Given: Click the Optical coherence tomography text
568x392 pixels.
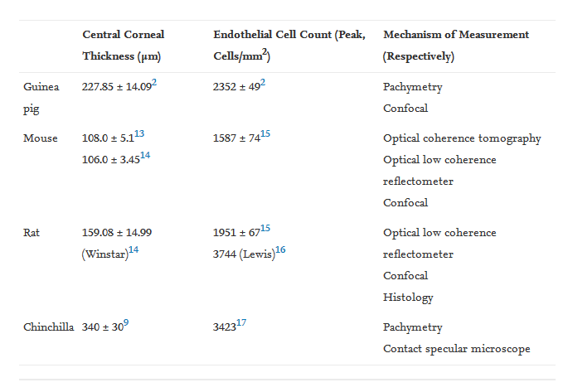Looking at the screenshot, I should coord(462,138).
